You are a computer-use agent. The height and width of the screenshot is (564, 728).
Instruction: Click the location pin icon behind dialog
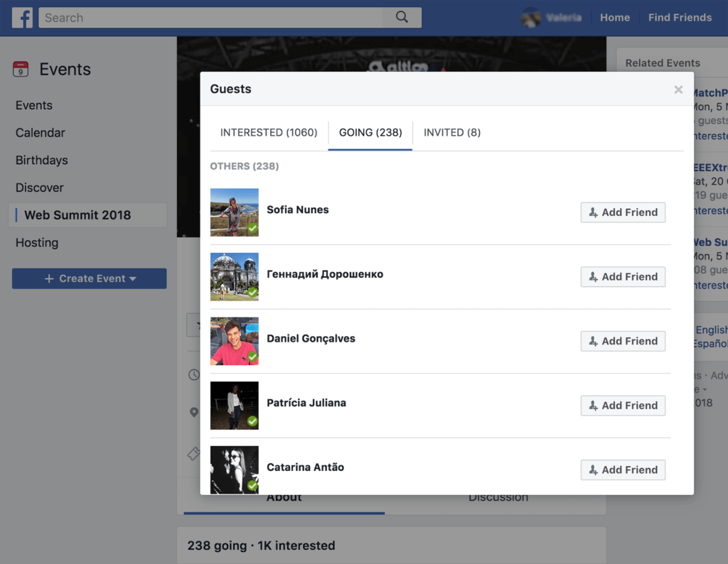[x=194, y=412]
